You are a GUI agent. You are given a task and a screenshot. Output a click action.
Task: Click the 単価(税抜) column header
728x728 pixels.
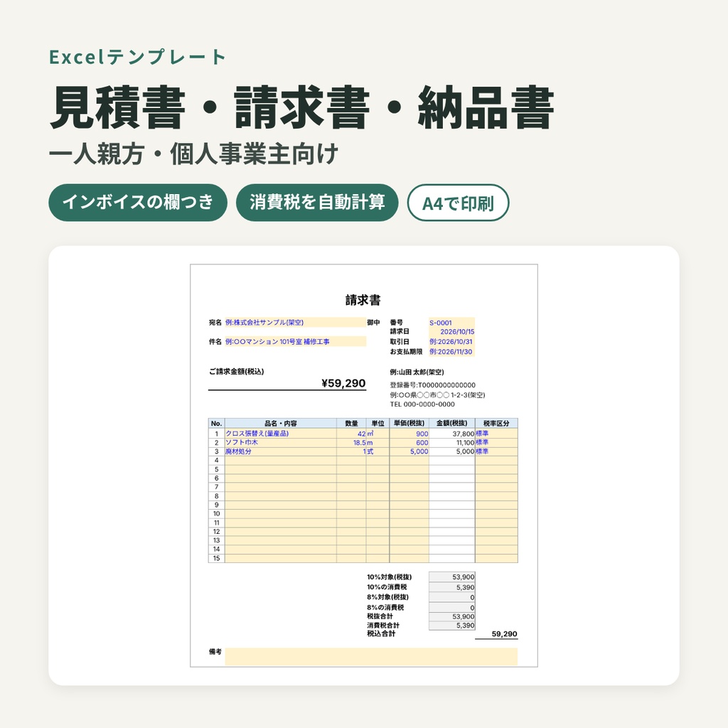[x=409, y=424]
